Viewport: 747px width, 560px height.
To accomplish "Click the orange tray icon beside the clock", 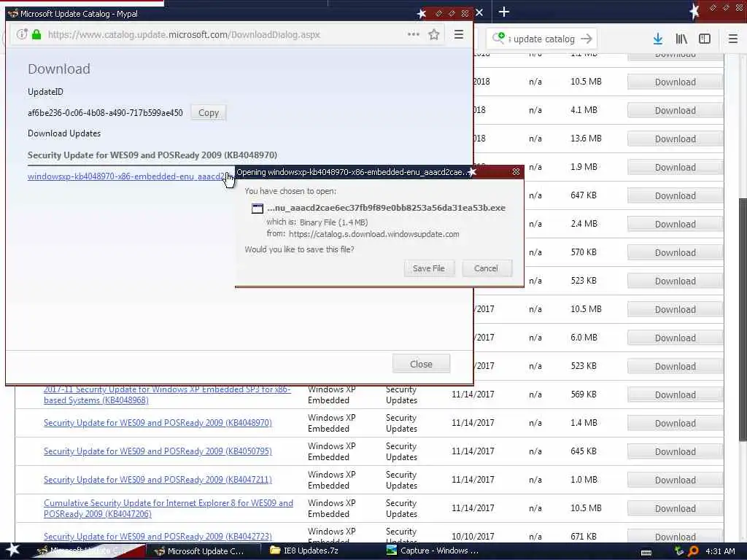I will click(694, 551).
